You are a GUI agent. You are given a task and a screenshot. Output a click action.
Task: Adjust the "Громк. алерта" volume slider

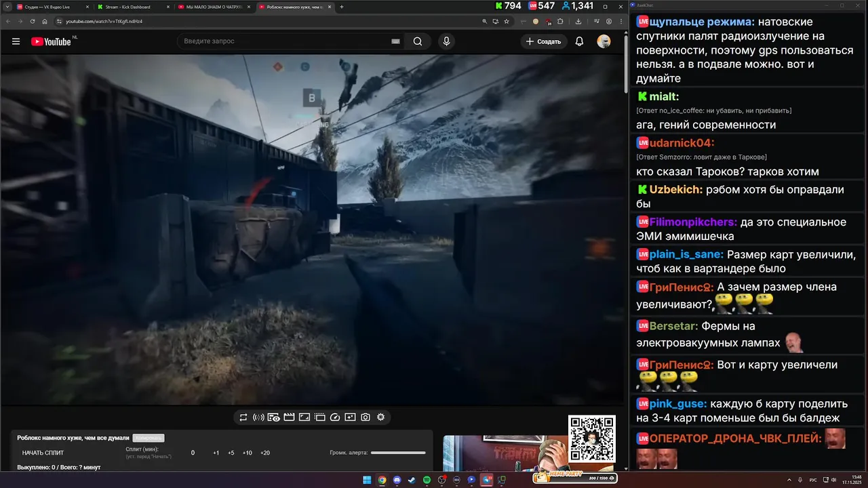(398, 453)
